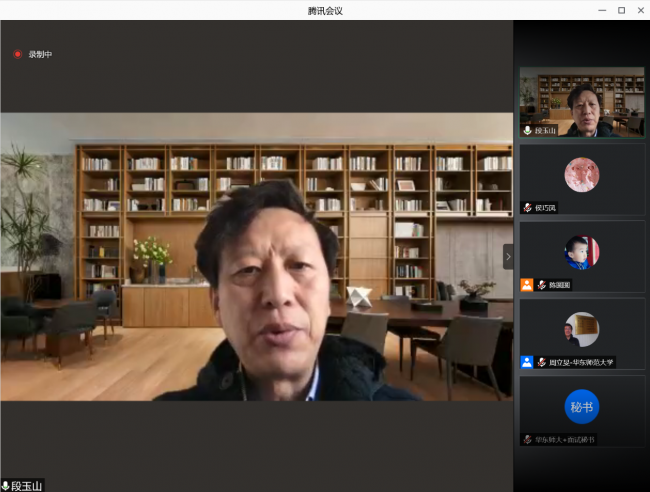Screen dimensions: 650x492
Task: Collapse the participant video sidebar chevron
Action: (507, 256)
